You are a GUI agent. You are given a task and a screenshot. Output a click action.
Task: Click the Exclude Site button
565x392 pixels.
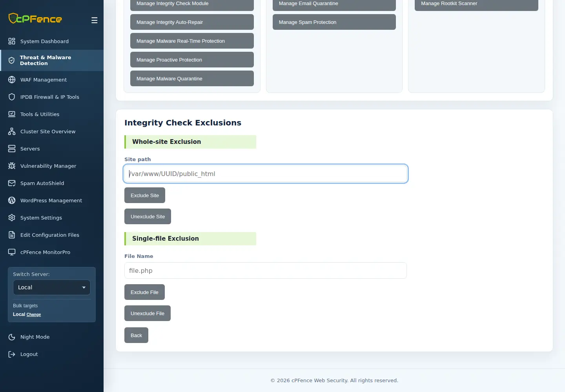click(x=145, y=195)
